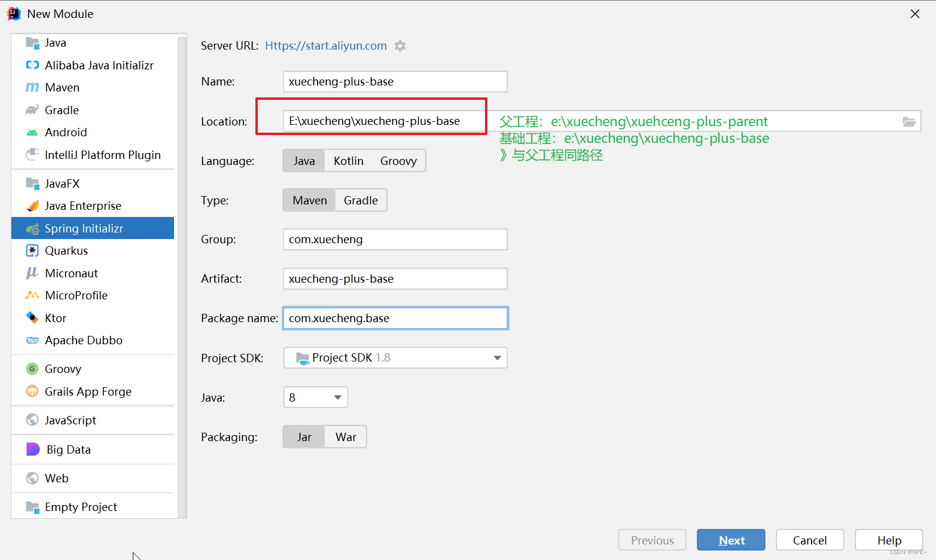Click the Quarkus icon
The width and height of the screenshot is (936, 560).
tap(32, 250)
